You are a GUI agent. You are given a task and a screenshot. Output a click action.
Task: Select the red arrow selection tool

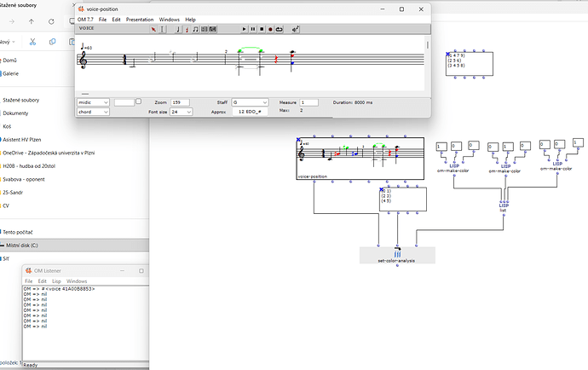[x=153, y=29]
